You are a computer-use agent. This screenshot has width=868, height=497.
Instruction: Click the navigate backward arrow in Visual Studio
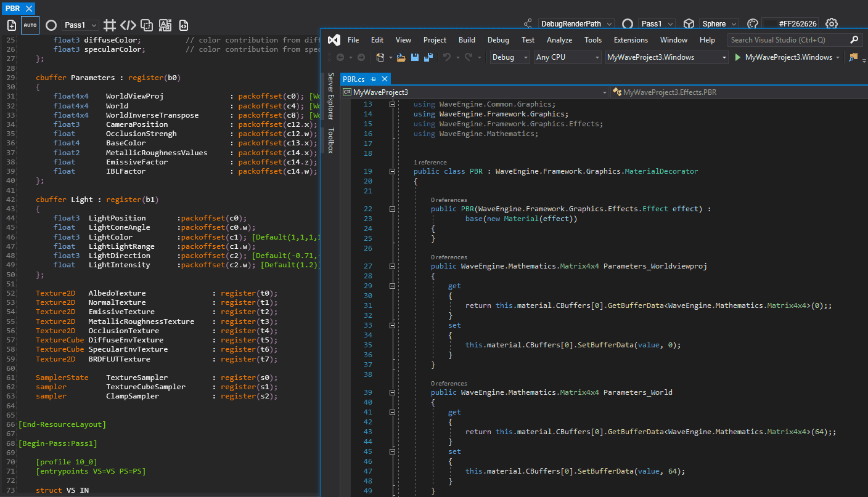[x=340, y=57]
